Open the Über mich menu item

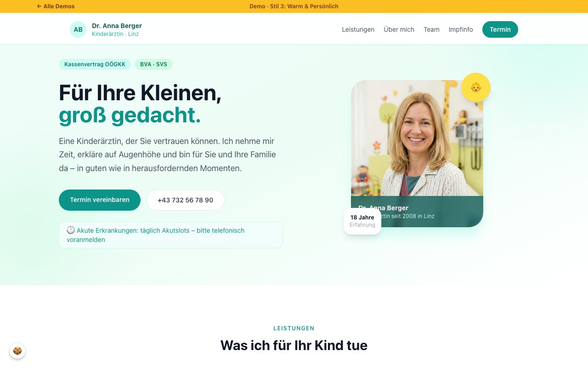point(399,29)
